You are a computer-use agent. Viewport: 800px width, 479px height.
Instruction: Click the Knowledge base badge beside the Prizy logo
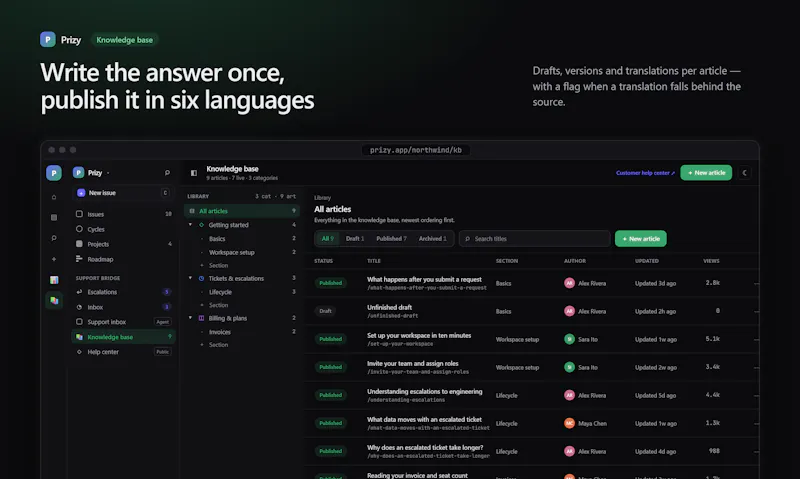[x=124, y=40]
